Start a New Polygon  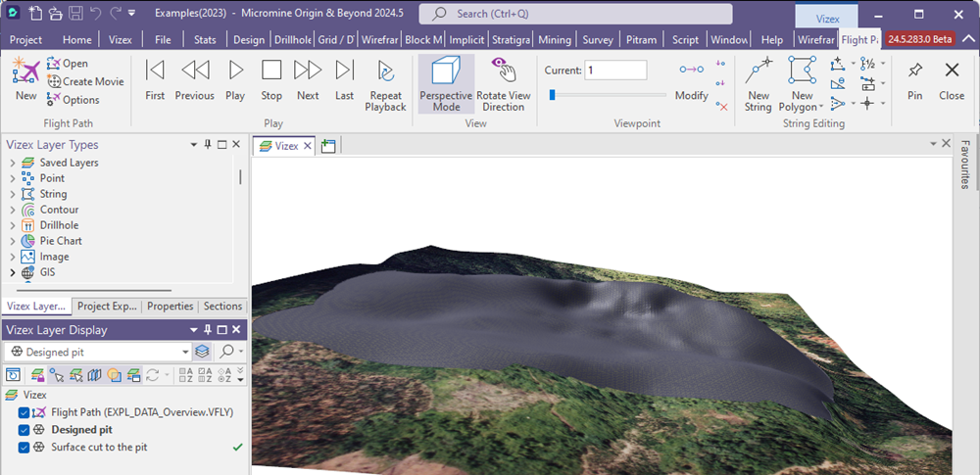(802, 72)
